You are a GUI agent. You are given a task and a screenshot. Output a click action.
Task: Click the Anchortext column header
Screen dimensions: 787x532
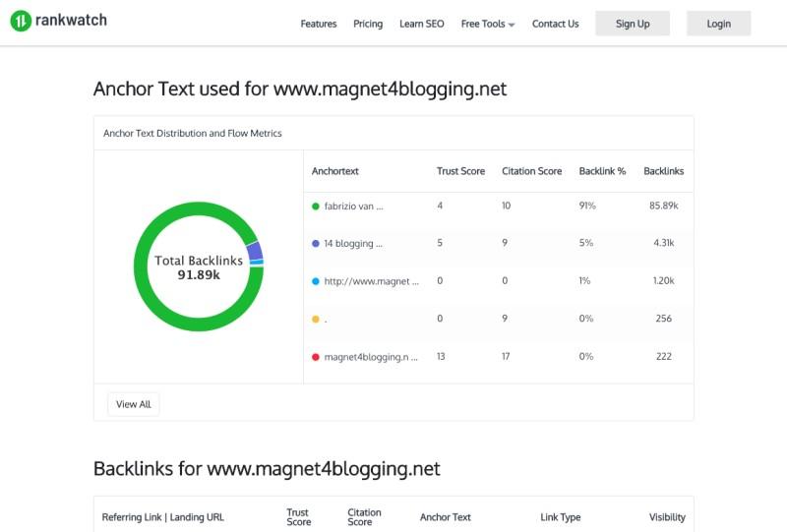point(335,171)
